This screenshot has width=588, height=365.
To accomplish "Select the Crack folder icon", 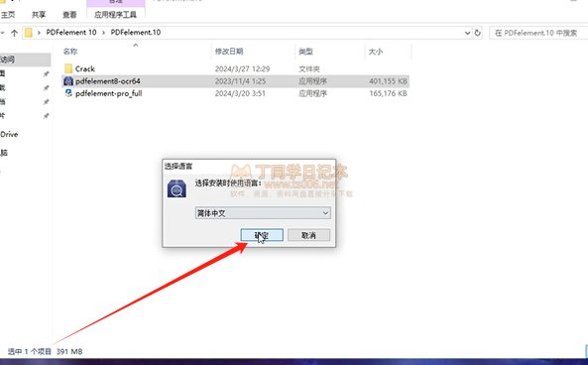I will pyautogui.click(x=68, y=68).
